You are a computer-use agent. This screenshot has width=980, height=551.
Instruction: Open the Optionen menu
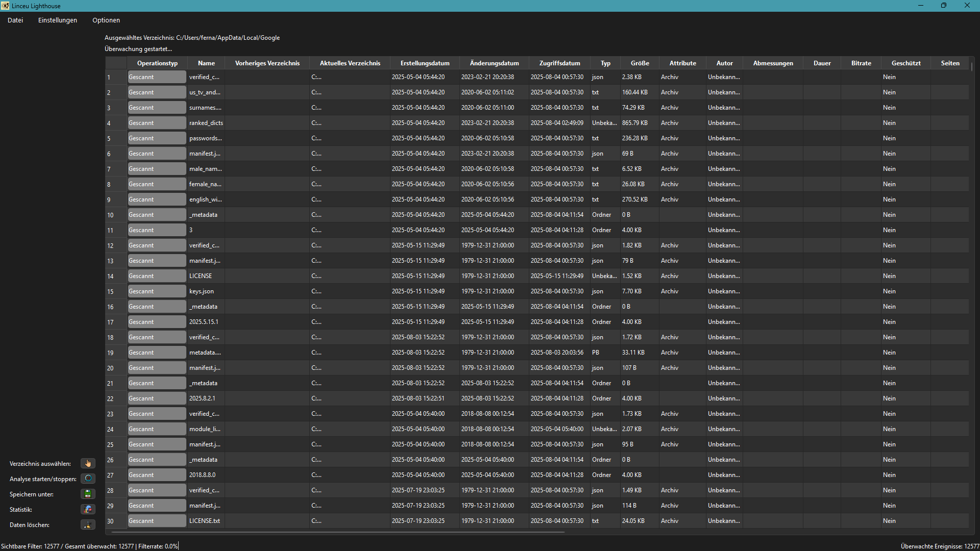[x=106, y=20]
